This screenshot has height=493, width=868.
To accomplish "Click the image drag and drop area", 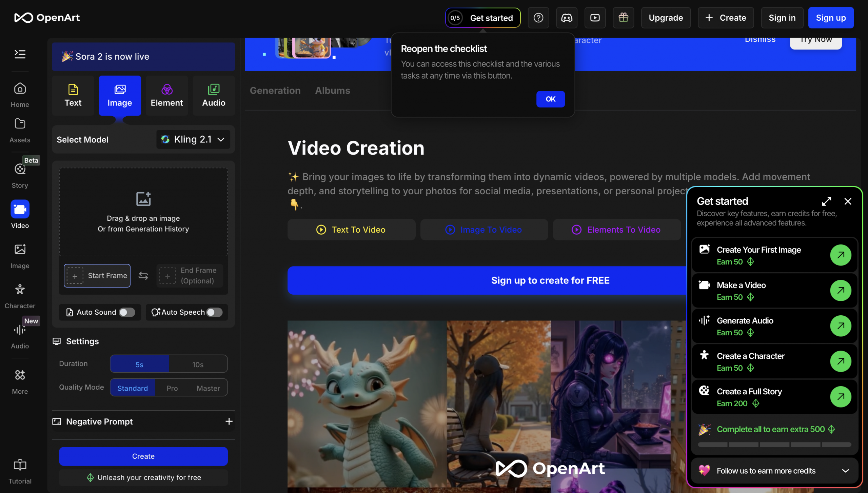I will [x=143, y=212].
